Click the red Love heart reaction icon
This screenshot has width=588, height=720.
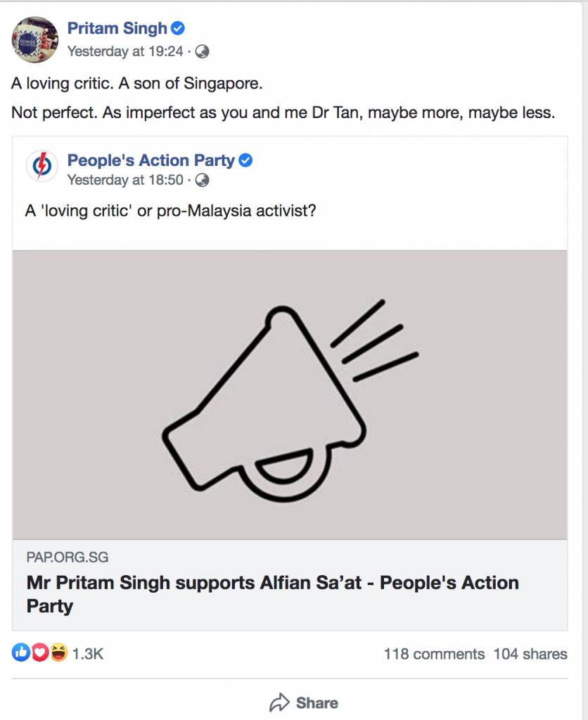click(x=39, y=653)
